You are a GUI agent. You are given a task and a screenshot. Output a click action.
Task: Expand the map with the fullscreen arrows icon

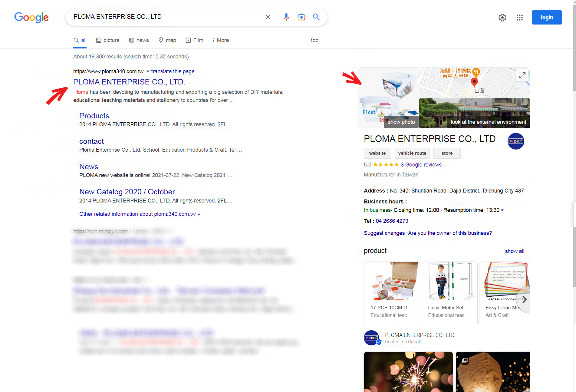(x=522, y=76)
